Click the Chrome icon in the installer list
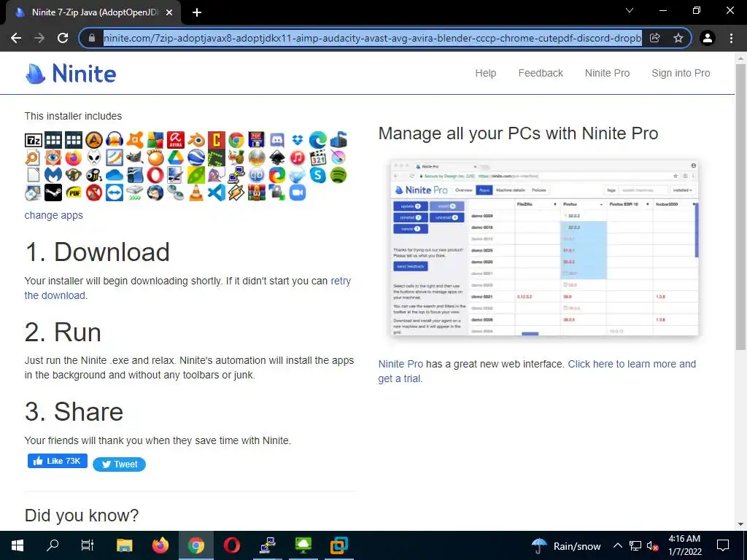The image size is (747, 560). coord(236,140)
